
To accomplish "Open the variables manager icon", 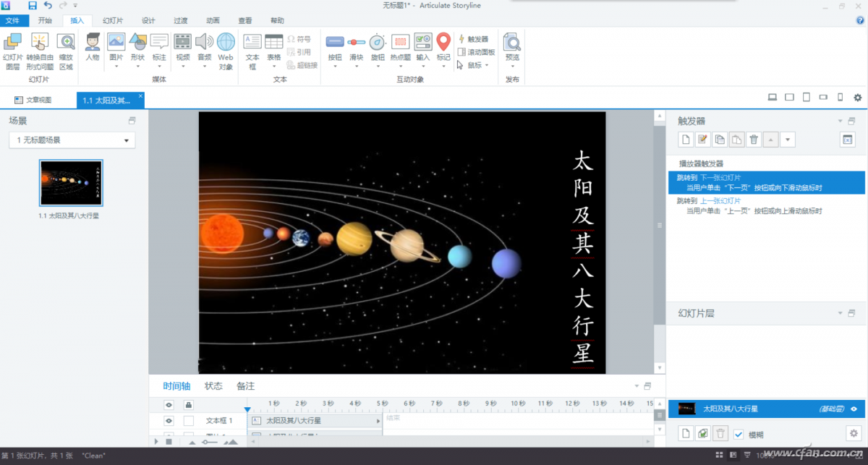I will [848, 140].
